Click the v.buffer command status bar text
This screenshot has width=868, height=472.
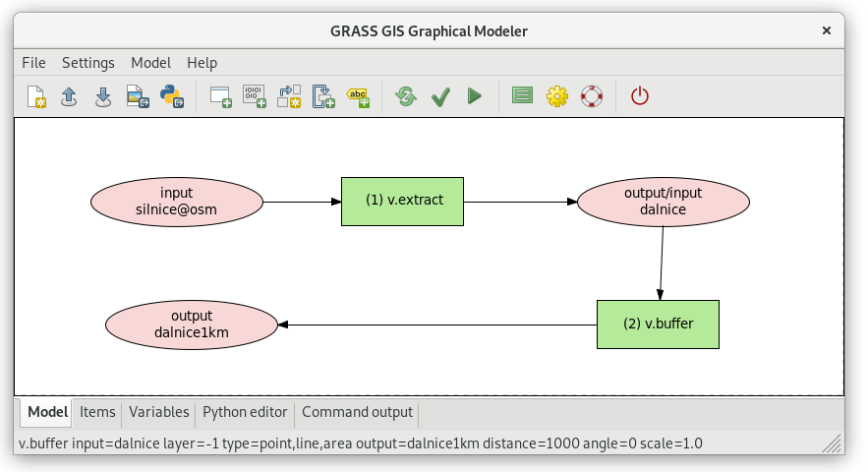pos(361,443)
